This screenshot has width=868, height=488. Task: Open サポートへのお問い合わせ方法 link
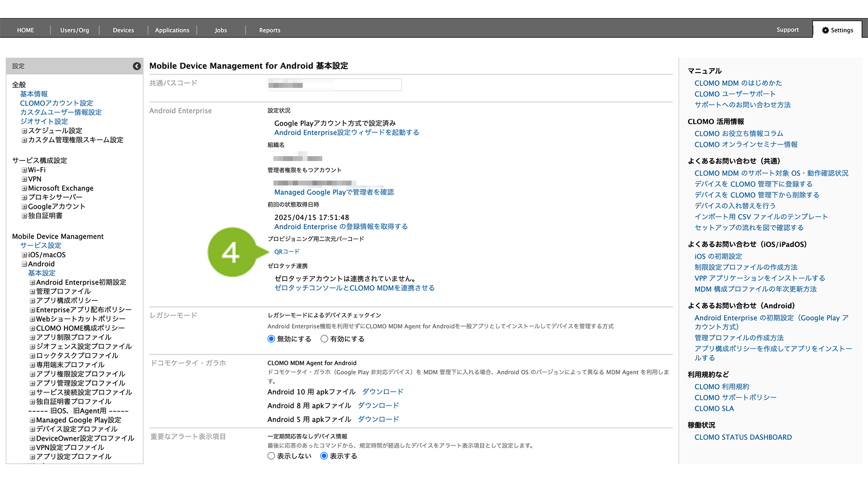pyautogui.click(x=743, y=105)
